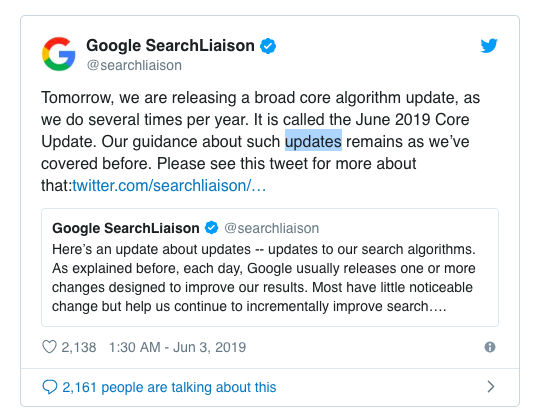
Task: Click the @searchliaison handle in quoted tweet
Action: (272, 228)
